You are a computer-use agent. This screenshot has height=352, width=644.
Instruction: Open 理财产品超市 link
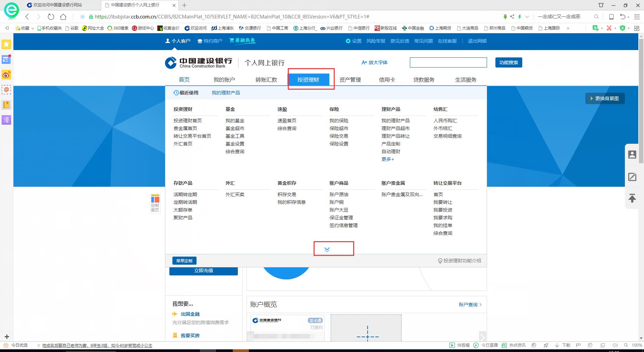point(395,128)
